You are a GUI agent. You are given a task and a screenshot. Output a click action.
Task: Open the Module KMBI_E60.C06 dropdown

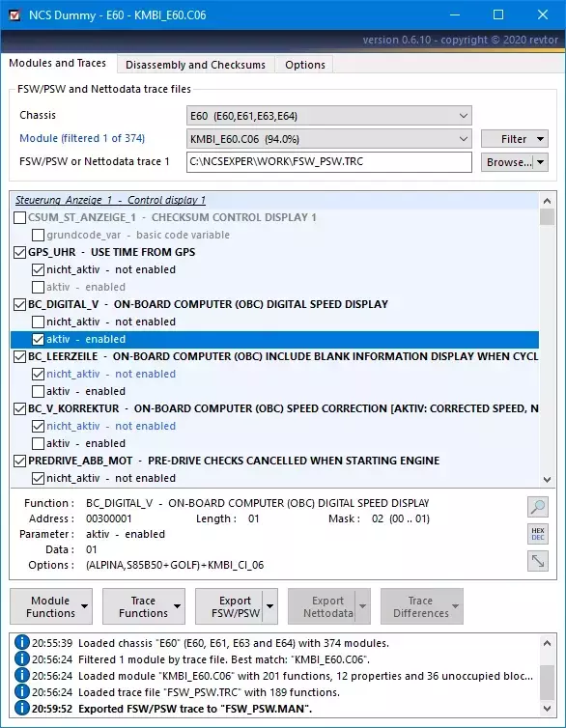coord(328,139)
